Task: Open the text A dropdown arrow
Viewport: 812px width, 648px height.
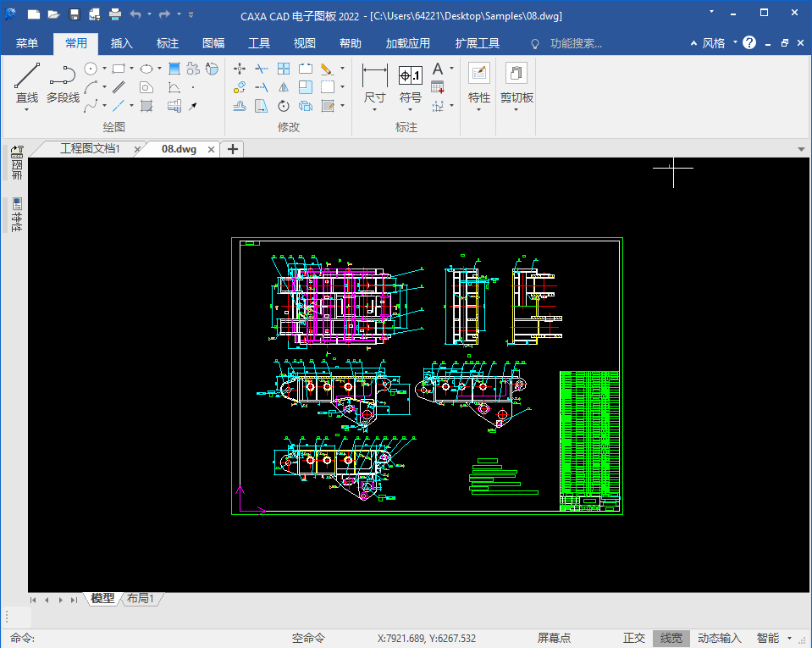Action: 452,69
